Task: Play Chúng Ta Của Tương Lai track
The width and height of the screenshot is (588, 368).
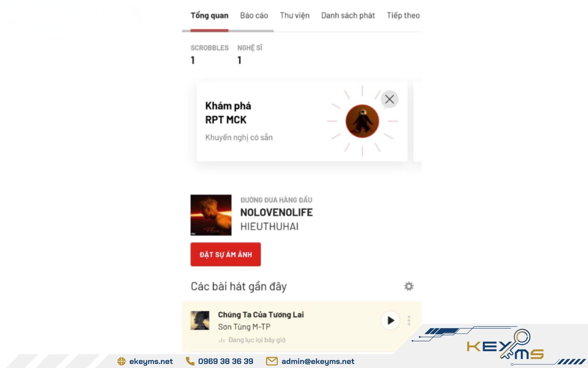Action: 390,321
